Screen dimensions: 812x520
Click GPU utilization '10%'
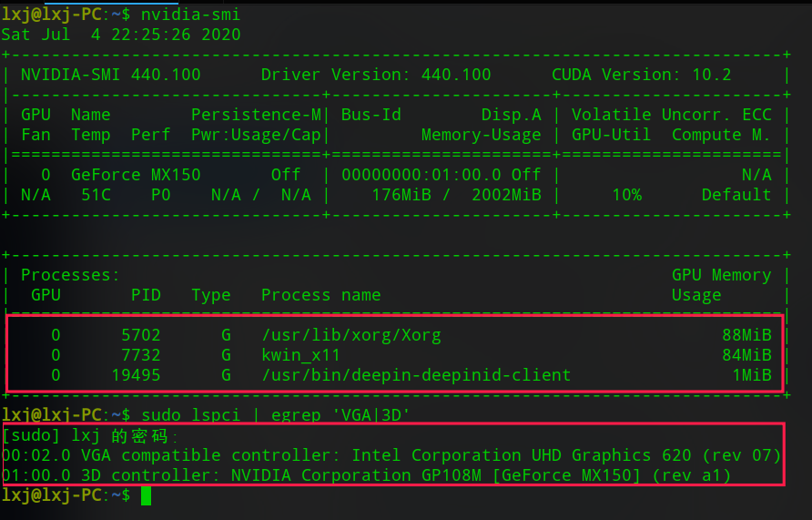coord(626,195)
